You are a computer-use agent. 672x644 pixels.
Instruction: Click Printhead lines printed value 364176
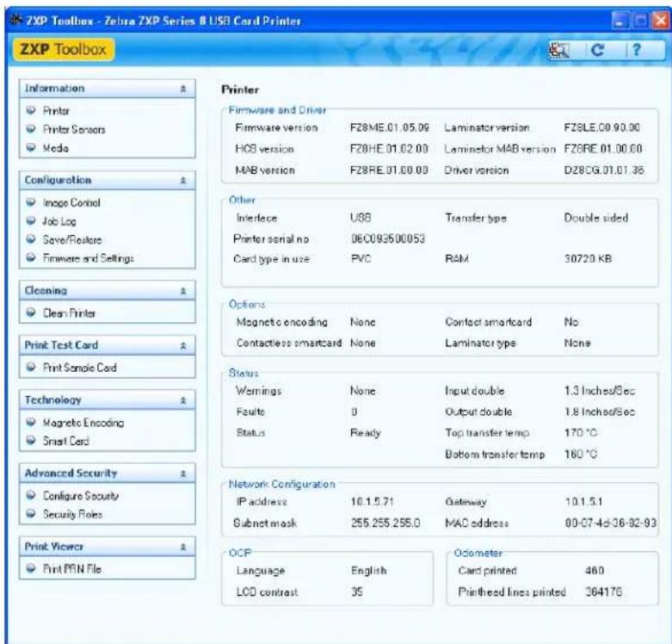(x=603, y=591)
